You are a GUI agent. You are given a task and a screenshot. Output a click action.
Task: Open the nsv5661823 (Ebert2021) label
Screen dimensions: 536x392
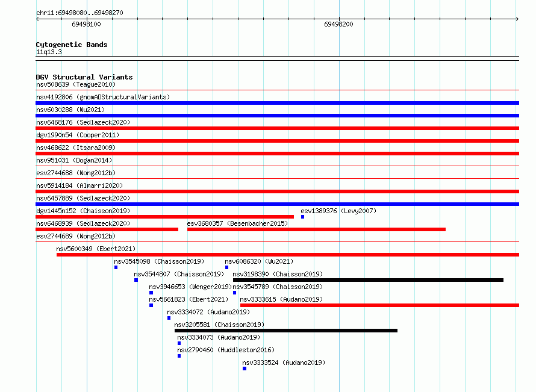189,299
